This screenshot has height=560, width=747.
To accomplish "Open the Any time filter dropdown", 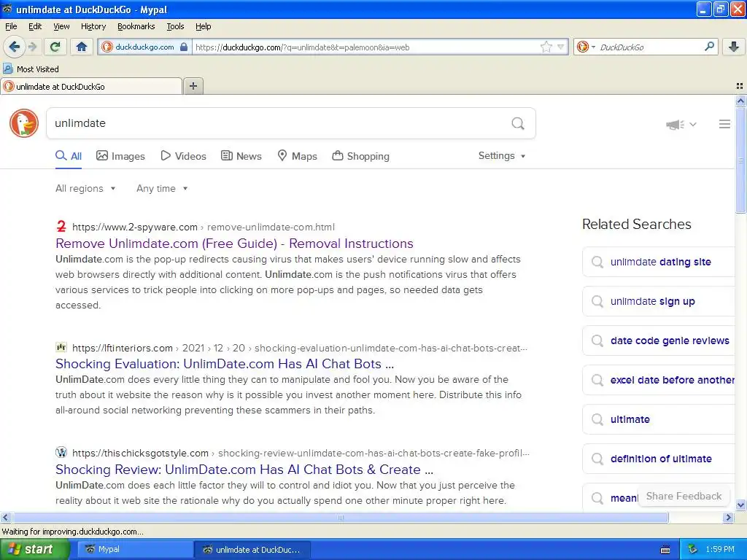I will pos(162,188).
